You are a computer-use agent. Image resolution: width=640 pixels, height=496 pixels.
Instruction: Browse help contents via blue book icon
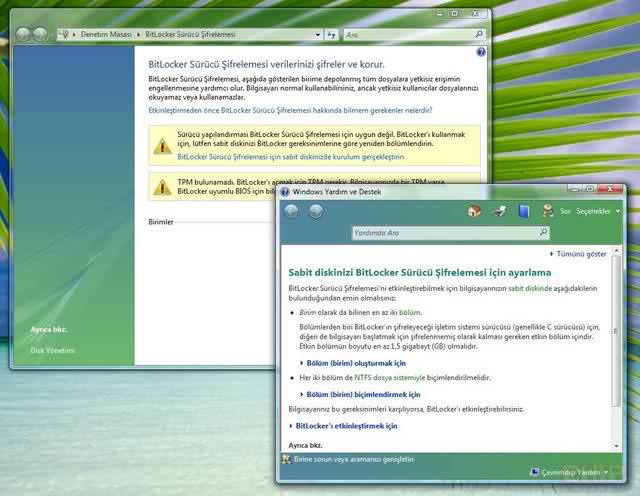524,211
